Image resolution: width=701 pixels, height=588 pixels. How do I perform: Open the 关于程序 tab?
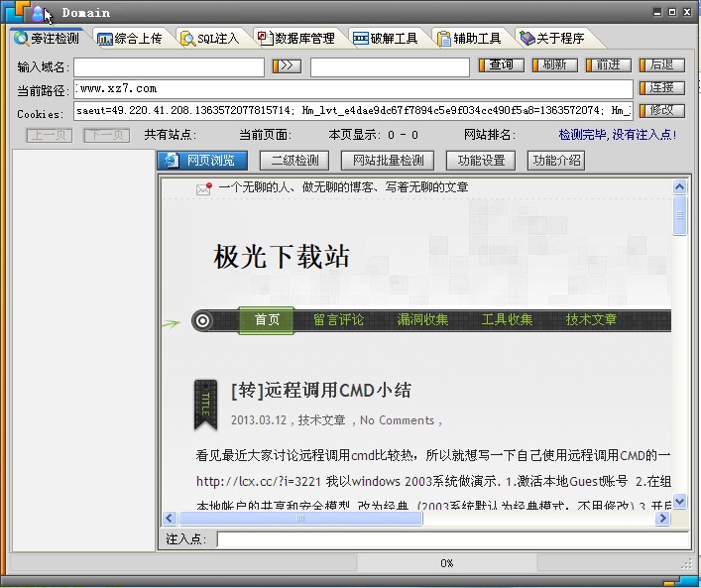coord(552,39)
